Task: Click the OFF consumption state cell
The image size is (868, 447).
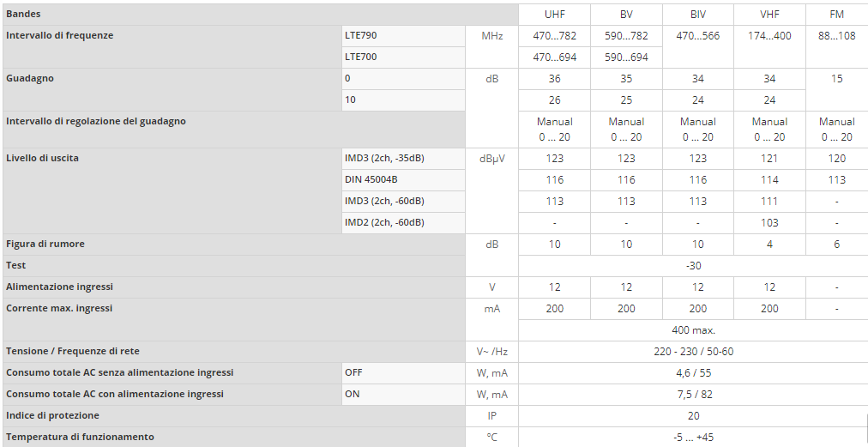Action: pyautogui.click(x=353, y=373)
